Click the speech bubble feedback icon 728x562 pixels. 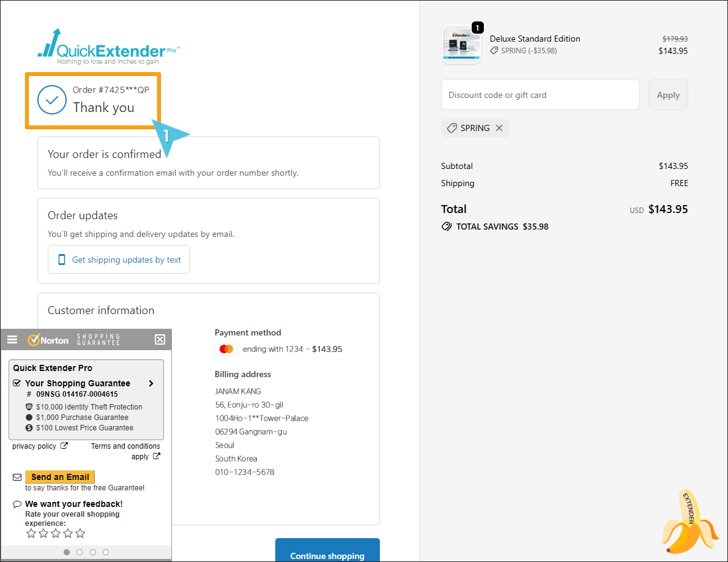click(17, 504)
